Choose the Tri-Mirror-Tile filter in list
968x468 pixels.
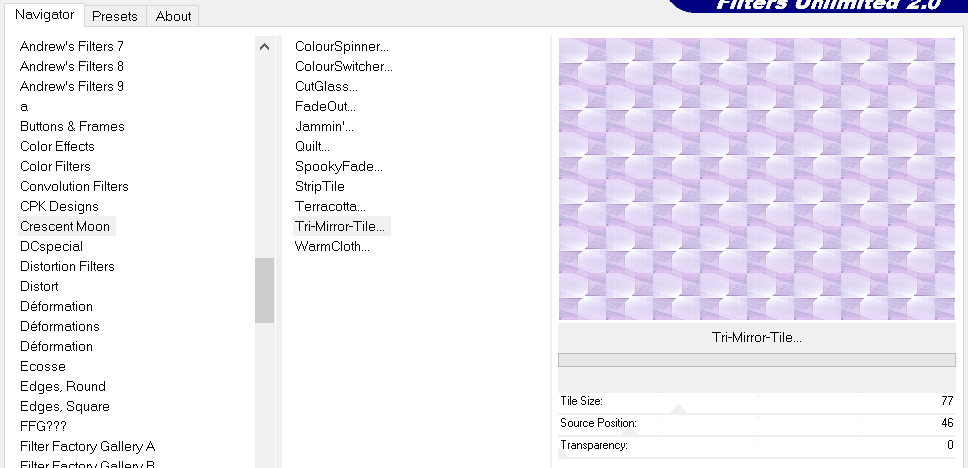click(339, 226)
